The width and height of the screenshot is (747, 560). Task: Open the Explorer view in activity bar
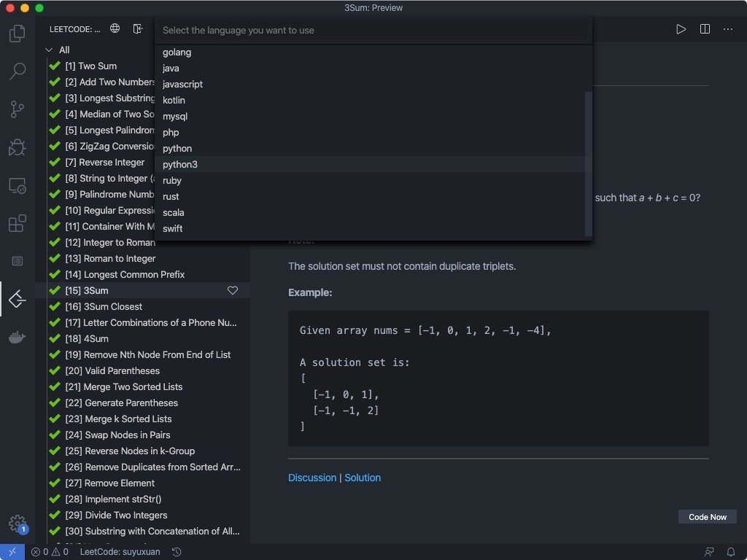tap(18, 34)
